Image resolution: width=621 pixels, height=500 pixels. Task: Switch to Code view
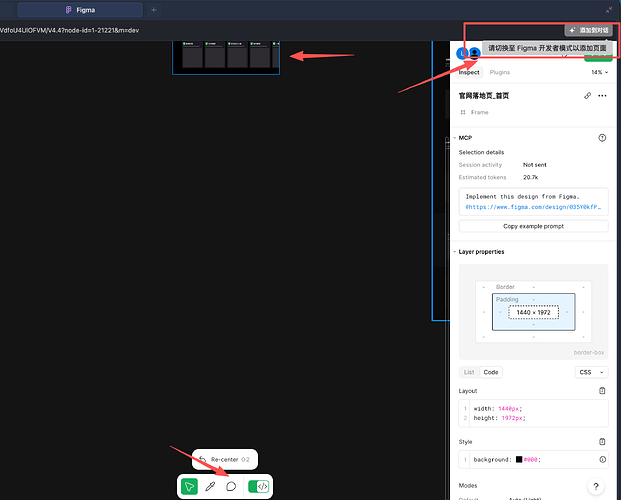[490, 372]
